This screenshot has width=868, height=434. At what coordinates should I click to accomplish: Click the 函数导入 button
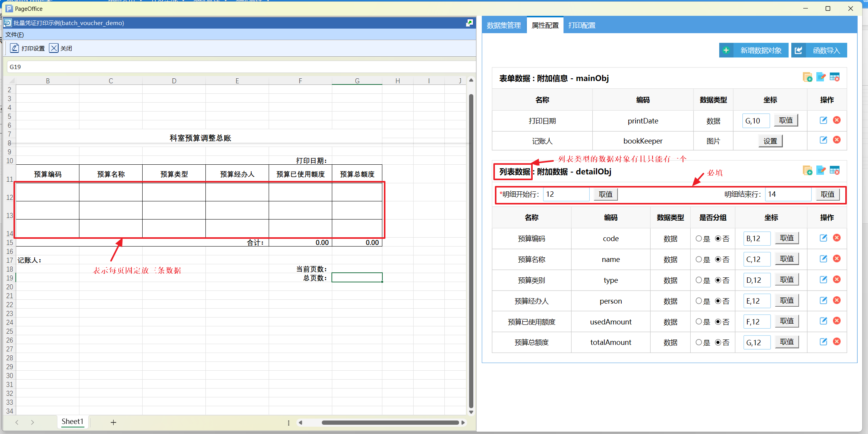[819, 51]
